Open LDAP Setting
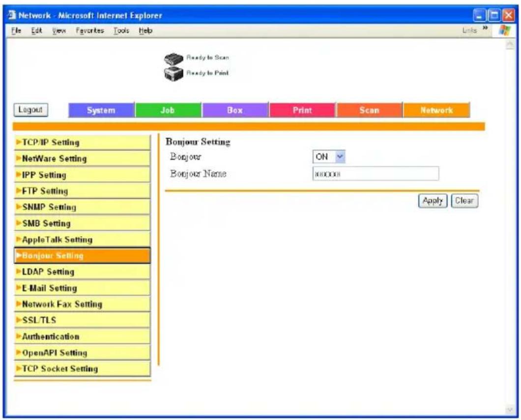 pos(82,271)
